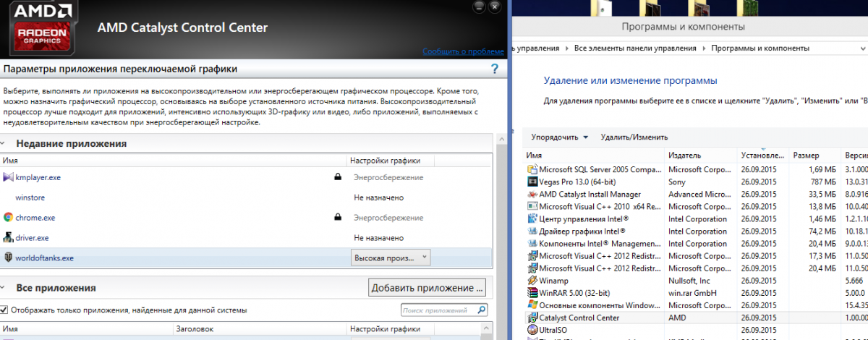
Task: Click the WinRAR 5.00 program icon
Action: 532,292
